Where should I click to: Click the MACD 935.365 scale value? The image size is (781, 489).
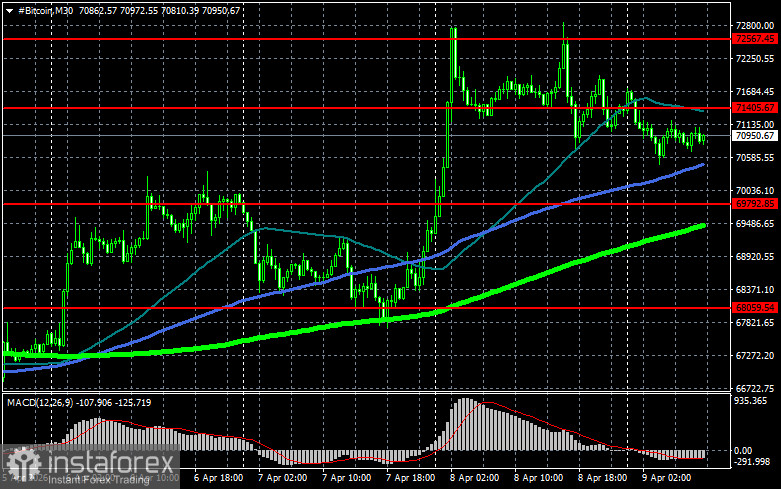click(x=752, y=401)
